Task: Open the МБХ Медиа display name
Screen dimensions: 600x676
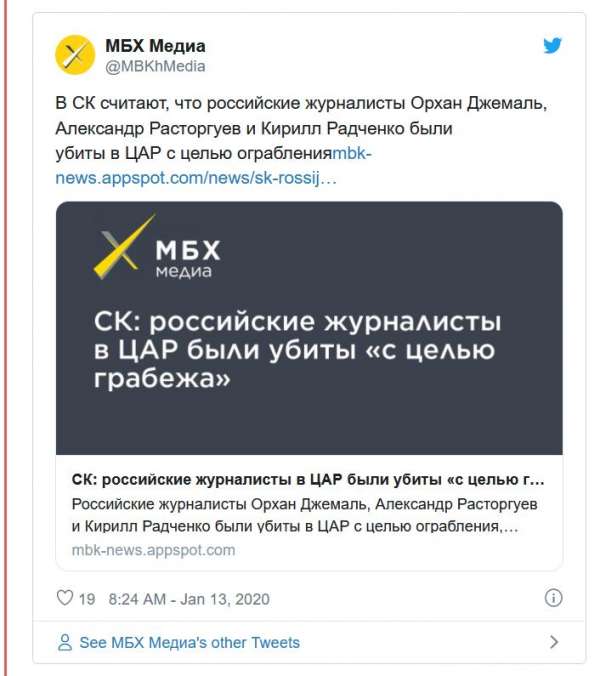Action: [x=155, y=46]
